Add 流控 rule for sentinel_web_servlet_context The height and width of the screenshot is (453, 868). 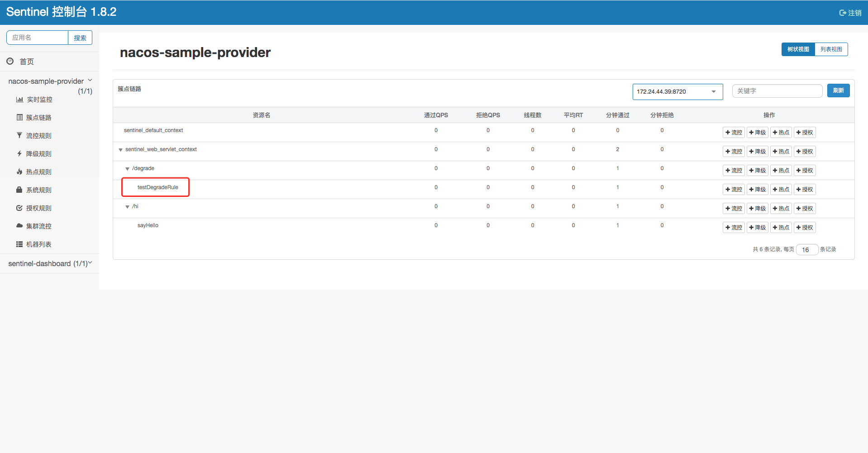(734, 152)
